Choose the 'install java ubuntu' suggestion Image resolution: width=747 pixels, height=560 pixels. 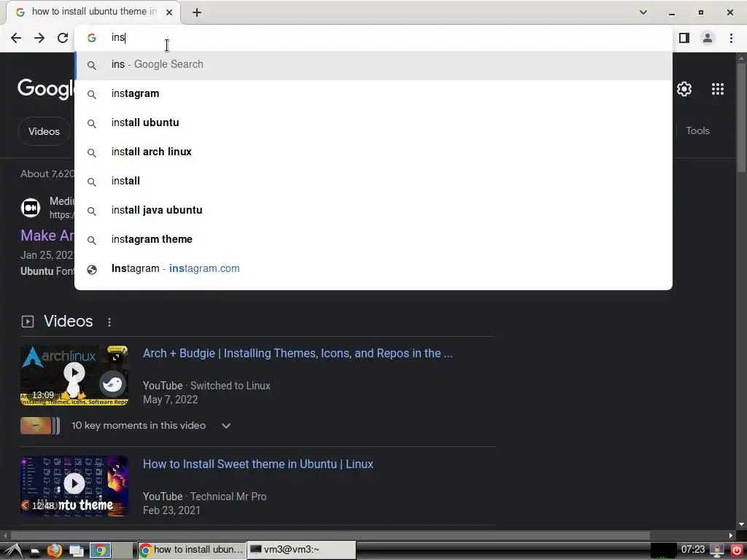pyautogui.click(x=373, y=210)
